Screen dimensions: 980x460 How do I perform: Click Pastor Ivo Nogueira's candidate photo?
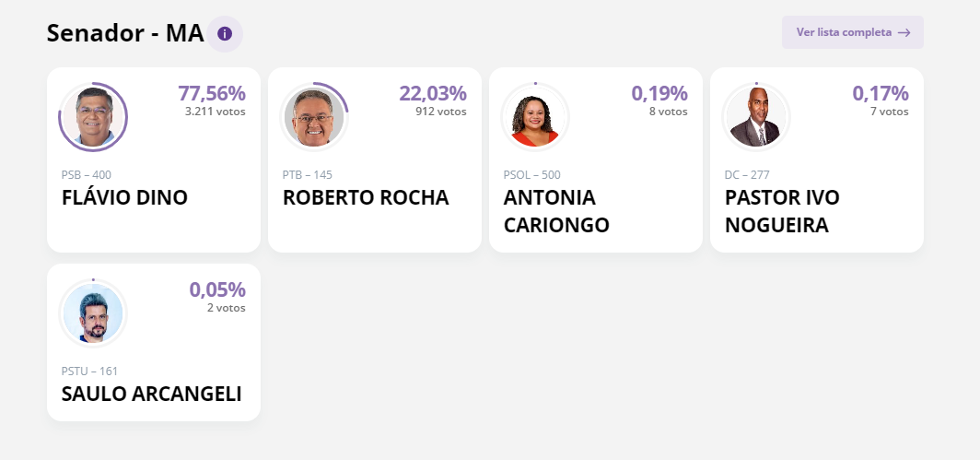(x=756, y=117)
